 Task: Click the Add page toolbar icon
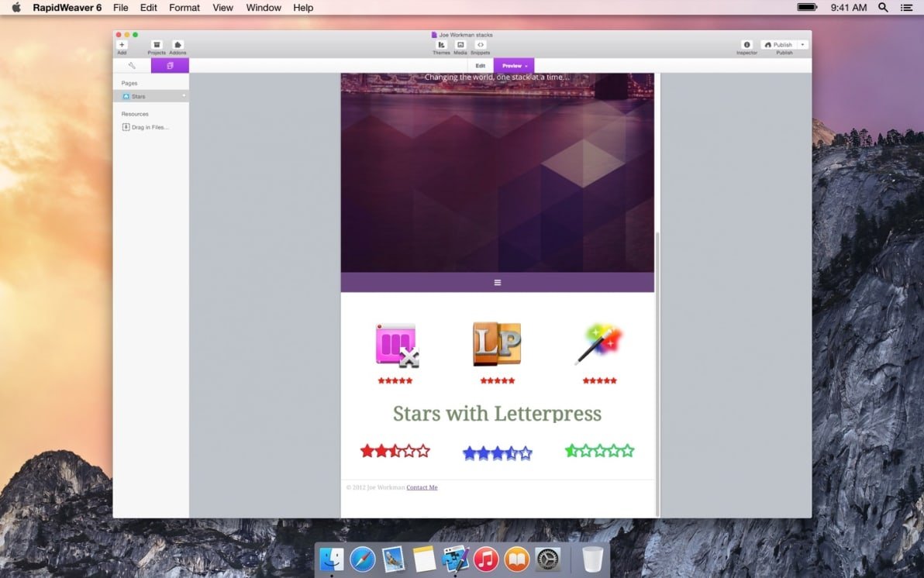click(x=122, y=45)
